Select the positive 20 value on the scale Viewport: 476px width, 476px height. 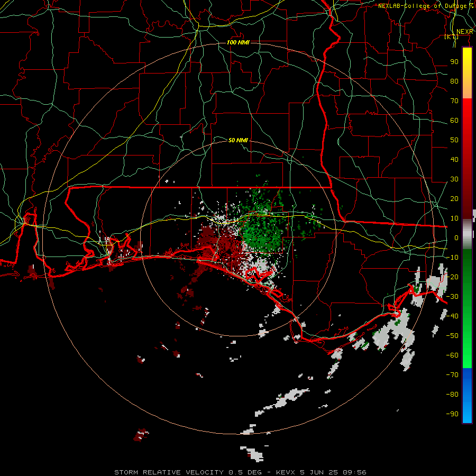(454, 198)
